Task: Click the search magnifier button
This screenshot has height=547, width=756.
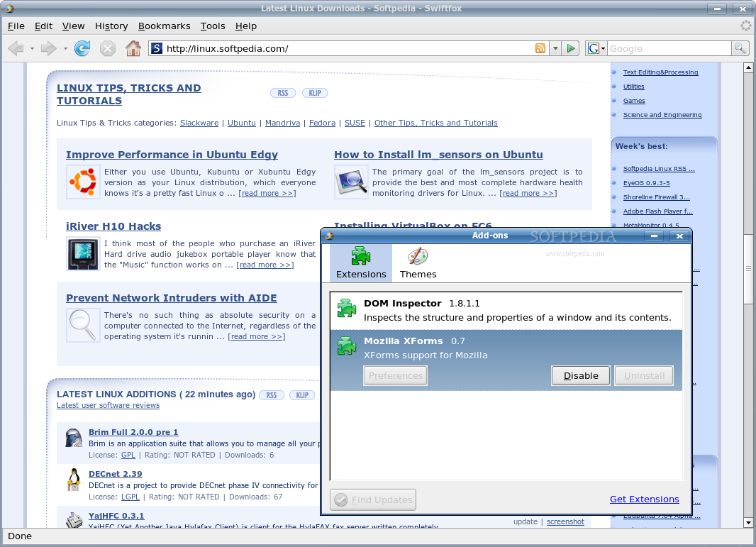Action: tap(740, 48)
